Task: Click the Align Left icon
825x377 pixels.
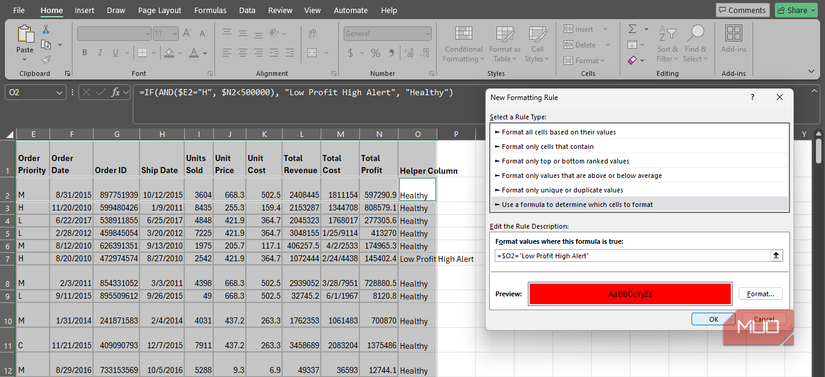Action: tap(227, 53)
